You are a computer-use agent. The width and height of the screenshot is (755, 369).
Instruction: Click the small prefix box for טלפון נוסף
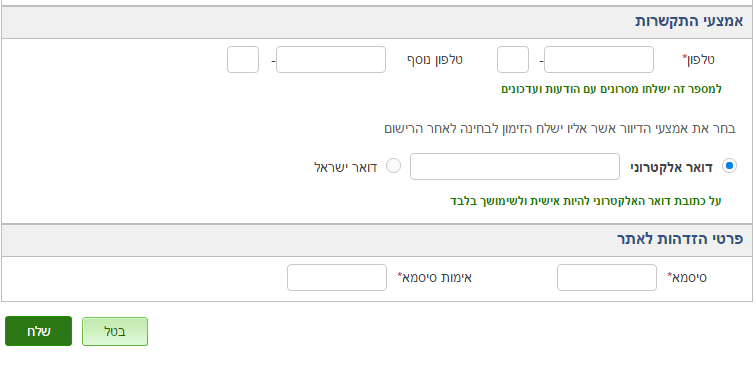[x=243, y=60]
